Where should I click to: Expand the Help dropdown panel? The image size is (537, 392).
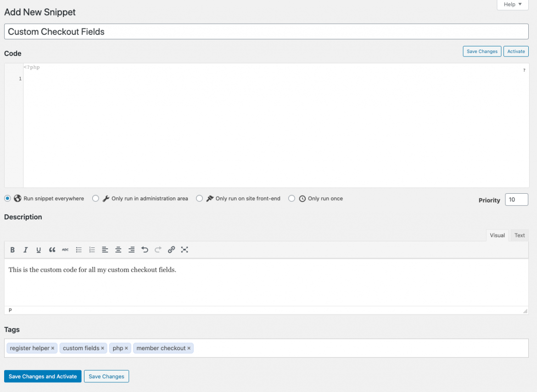click(x=512, y=5)
